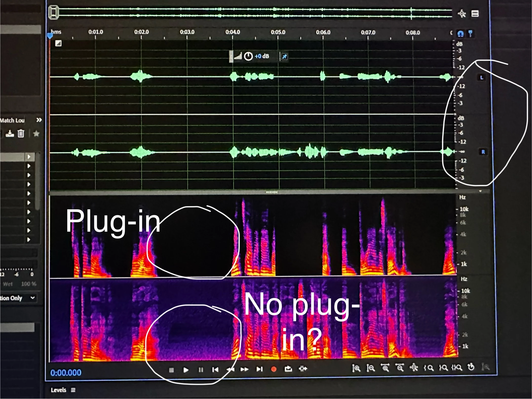Image resolution: width=532 pixels, height=399 pixels.
Task: Click the 0:00.000 timecode display
Action: [x=66, y=373]
